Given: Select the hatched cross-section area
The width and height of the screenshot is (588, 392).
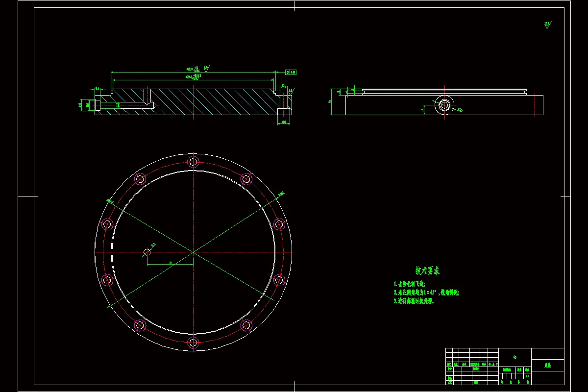Looking at the screenshot, I should (x=194, y=102).
